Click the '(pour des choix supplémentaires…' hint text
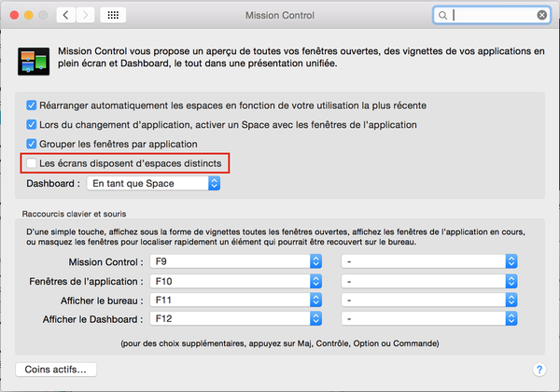This screenshot has height=392, width=560. (x=280, y=343)
